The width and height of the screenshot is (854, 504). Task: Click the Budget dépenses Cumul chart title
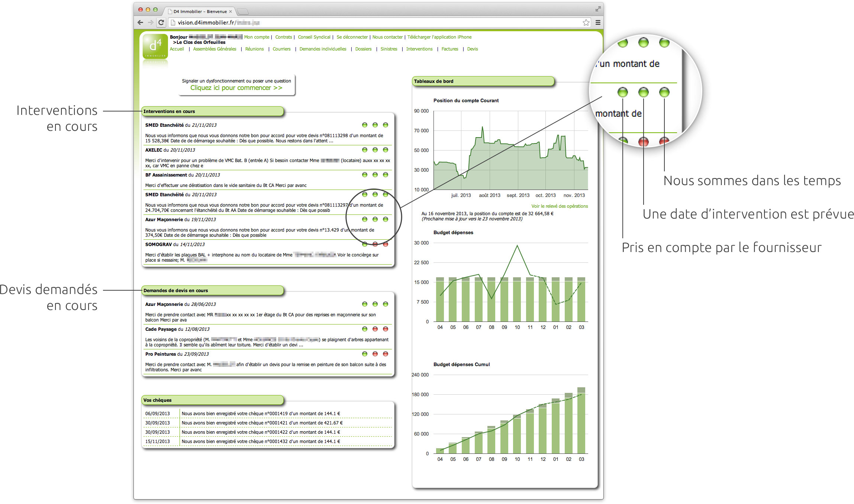pos(461,365)
